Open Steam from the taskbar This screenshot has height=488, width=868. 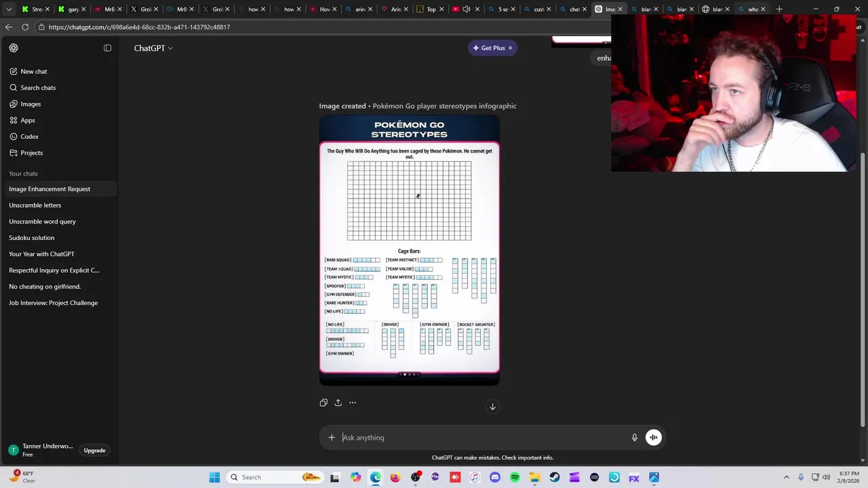pyautogui.click(x=555, y=477)
